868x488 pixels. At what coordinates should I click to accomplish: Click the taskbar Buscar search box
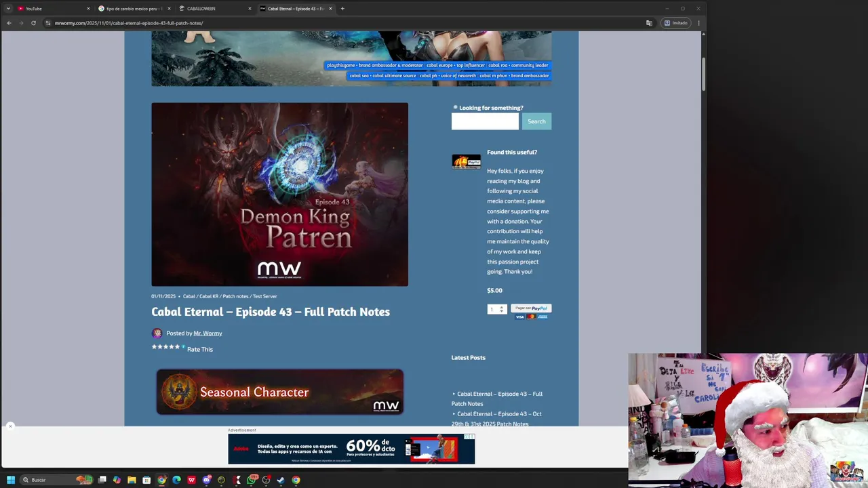[56, 480]
